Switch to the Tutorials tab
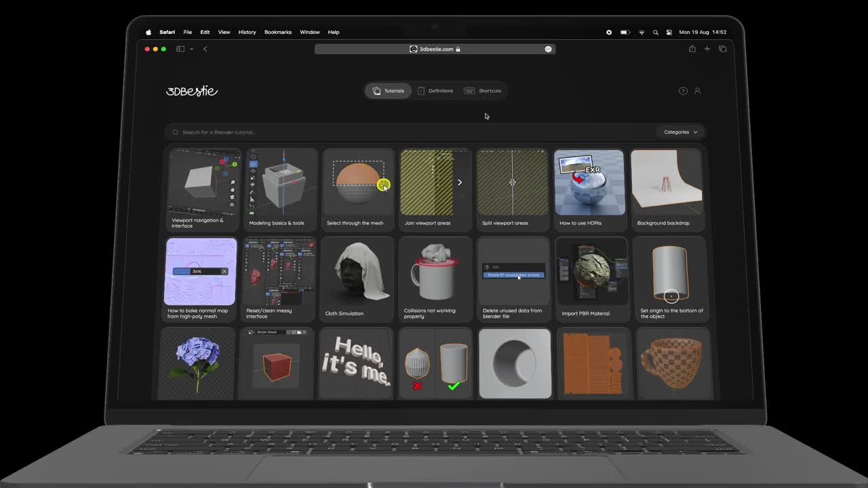 [x=389, y=91]
